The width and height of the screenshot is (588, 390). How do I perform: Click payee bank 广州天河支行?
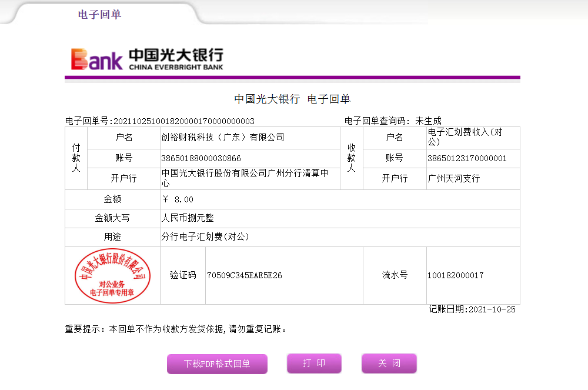tap(453, 178)
